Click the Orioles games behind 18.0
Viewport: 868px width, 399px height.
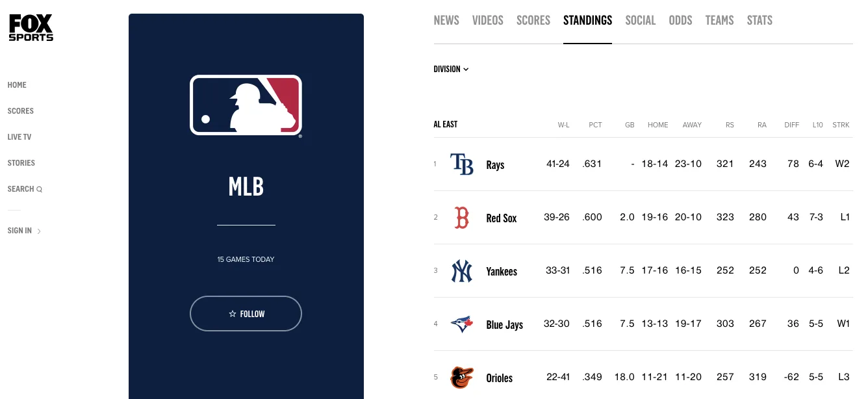pos(624,377)
